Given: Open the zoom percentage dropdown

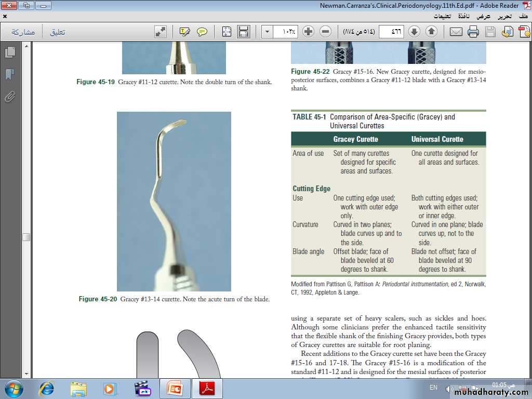Looking at the screenshot, I should 267,32.
